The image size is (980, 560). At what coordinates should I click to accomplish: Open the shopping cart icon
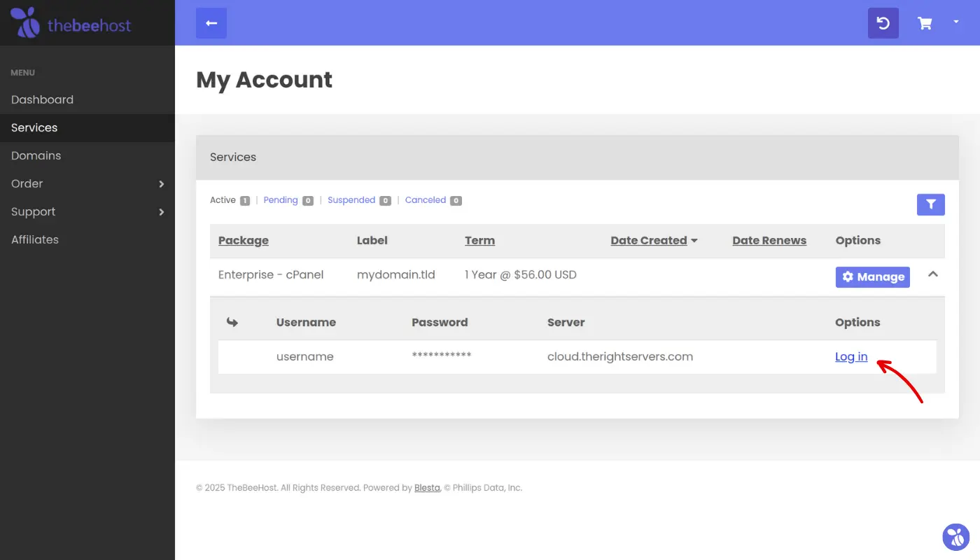[925, 23]
